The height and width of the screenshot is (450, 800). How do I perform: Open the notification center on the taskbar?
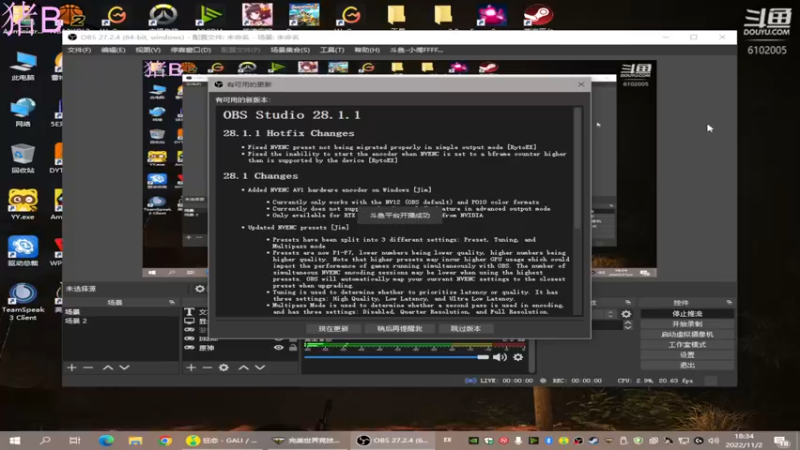coord(781,441)
